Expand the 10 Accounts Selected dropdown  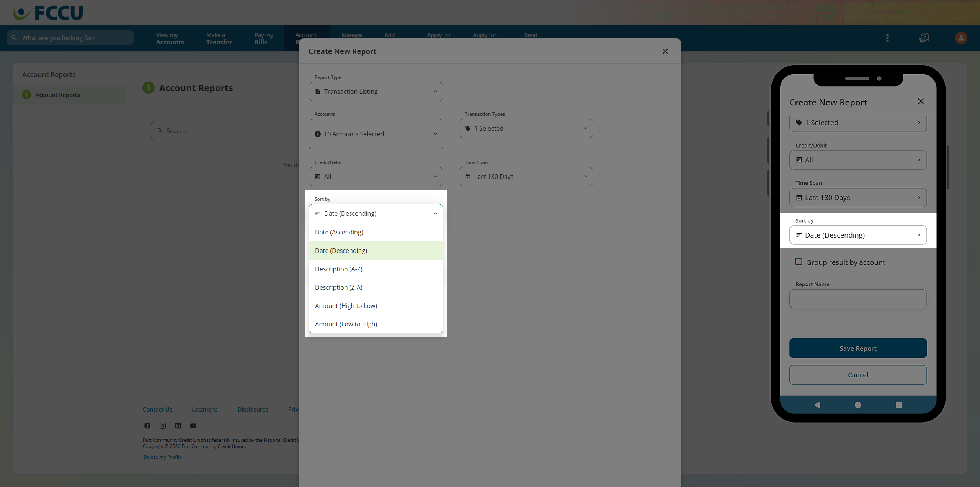(376, 134)
